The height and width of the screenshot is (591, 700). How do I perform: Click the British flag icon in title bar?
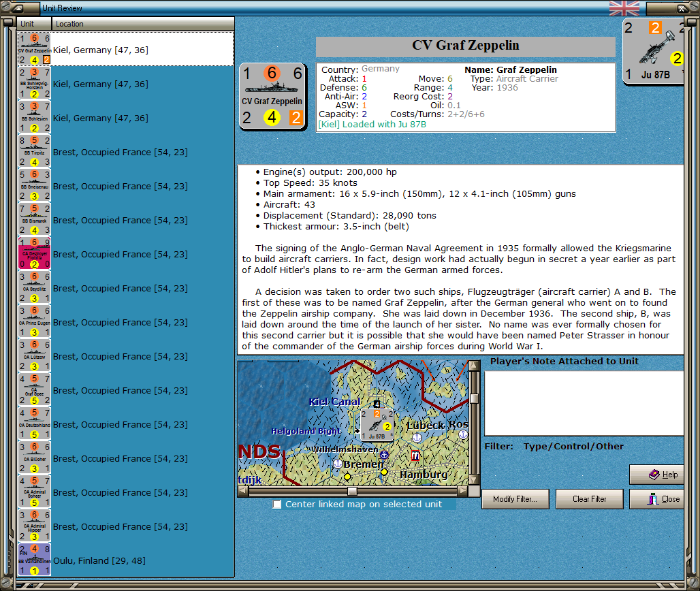point(624,8)
